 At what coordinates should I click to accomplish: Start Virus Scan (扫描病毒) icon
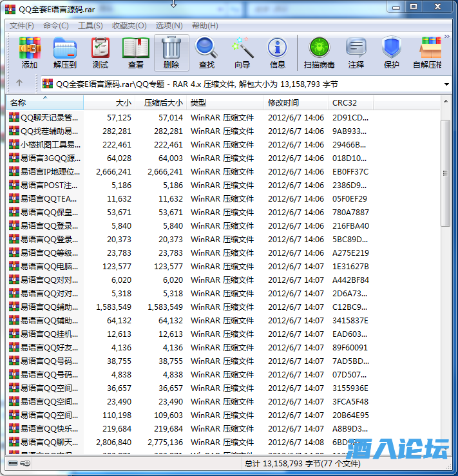pos(319,53)
